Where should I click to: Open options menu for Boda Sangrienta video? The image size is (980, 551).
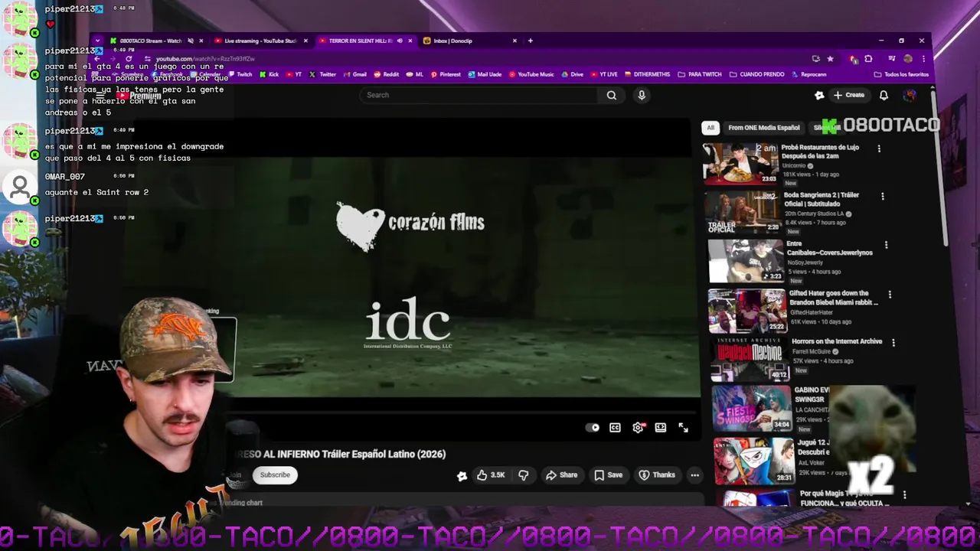883,197
